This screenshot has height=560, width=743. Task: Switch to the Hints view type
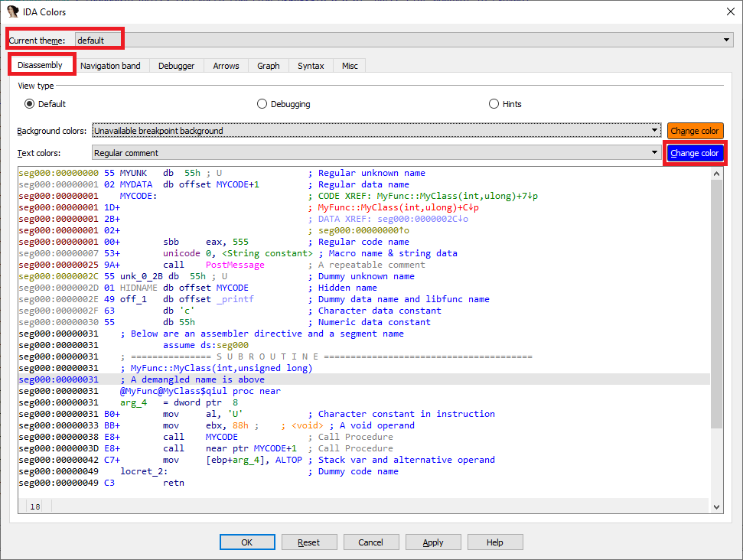494,103
